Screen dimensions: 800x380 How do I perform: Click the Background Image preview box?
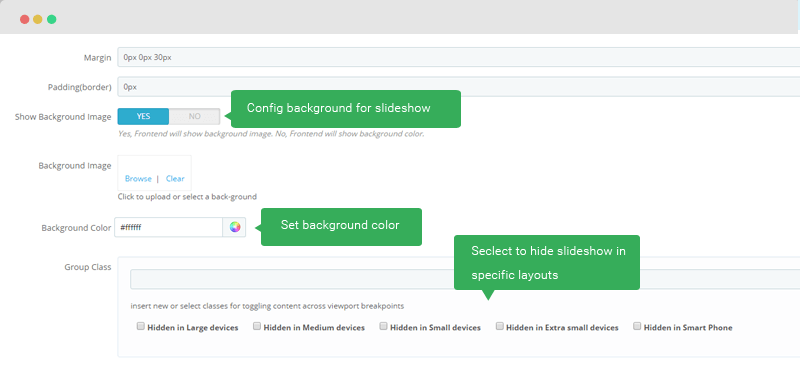(155, 173)
